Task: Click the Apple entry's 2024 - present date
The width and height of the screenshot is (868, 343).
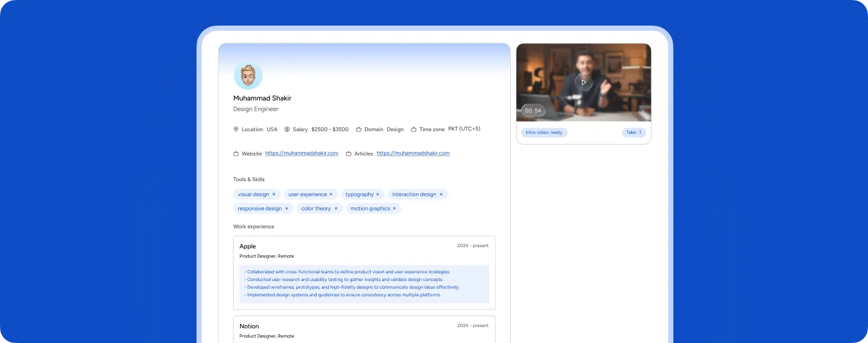Action: (472, 246)
